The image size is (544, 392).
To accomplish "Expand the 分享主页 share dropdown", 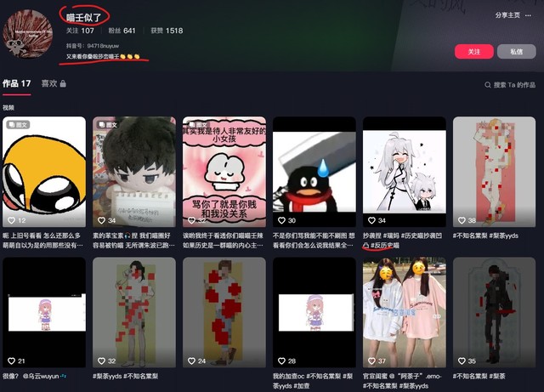I will point(510,15).
